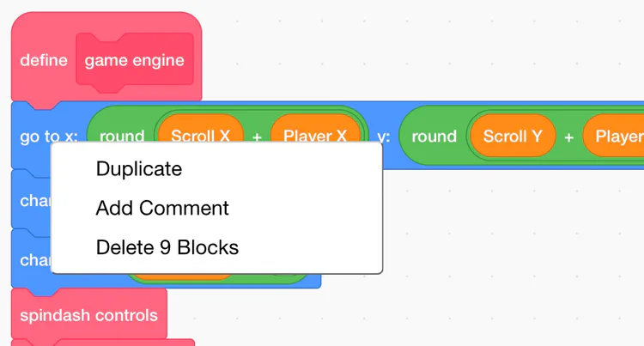Click Delete 9 Blocks menu entry
The image size is (644, 346).
coord(167,247)
